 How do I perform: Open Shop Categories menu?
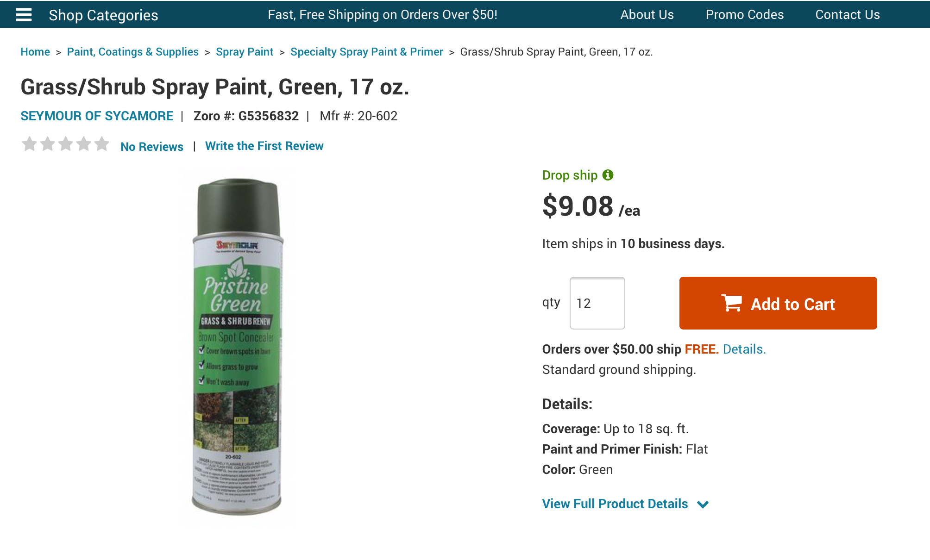click(103, 15)
